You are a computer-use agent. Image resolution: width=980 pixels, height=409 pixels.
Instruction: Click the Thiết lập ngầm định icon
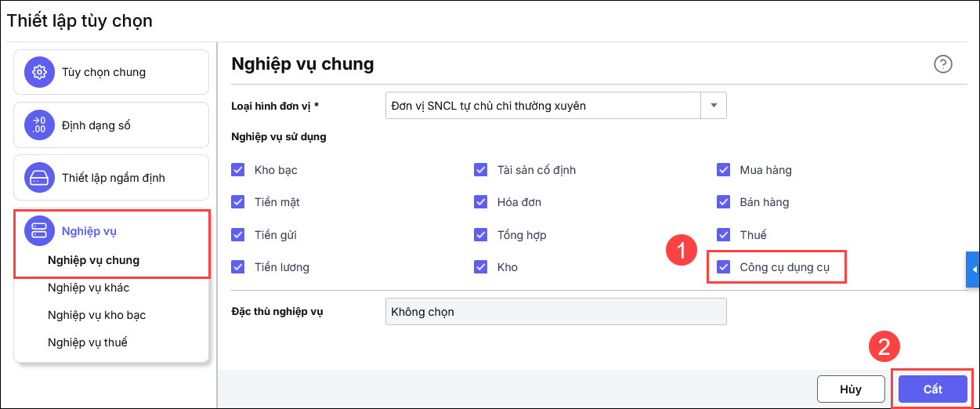[39, 177]
